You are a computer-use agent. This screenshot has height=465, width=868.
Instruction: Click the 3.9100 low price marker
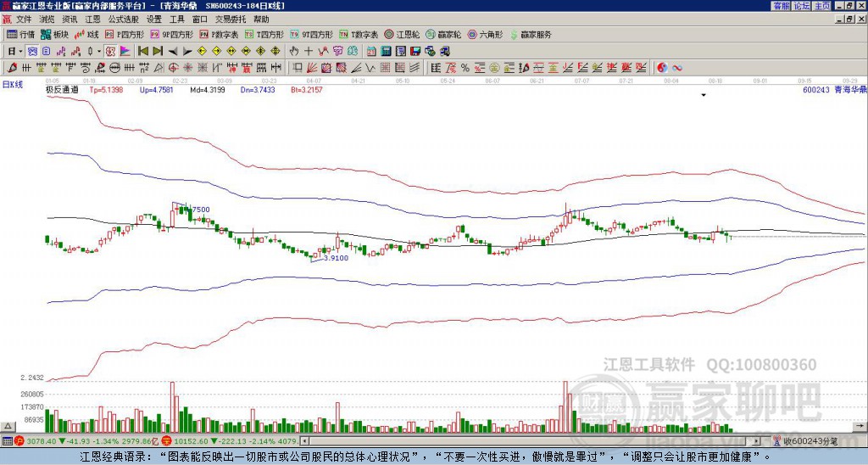pos(336,258)
